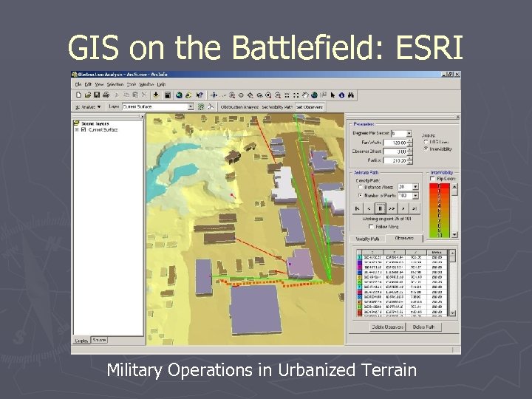The width and height of the screenshot is (532, 399).
Task: Select the Number of Points radio button
Action: (361, 195)
